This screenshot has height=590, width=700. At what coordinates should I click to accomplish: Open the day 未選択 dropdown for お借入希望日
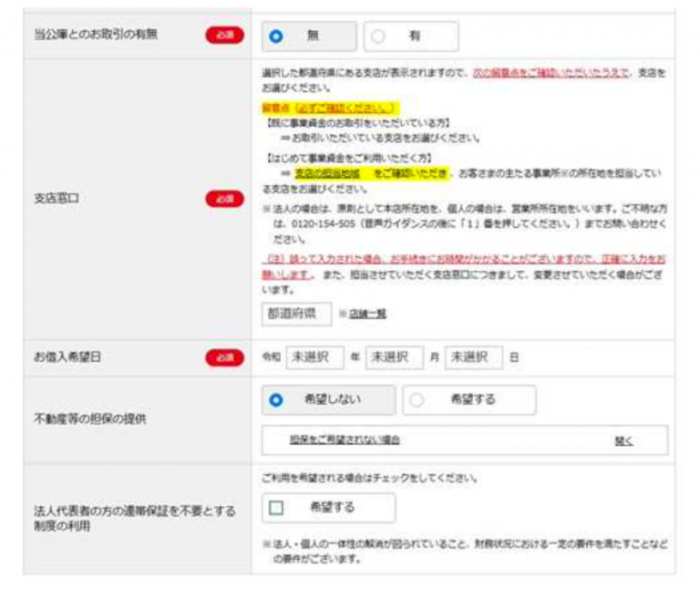click(x=473, y=358)
